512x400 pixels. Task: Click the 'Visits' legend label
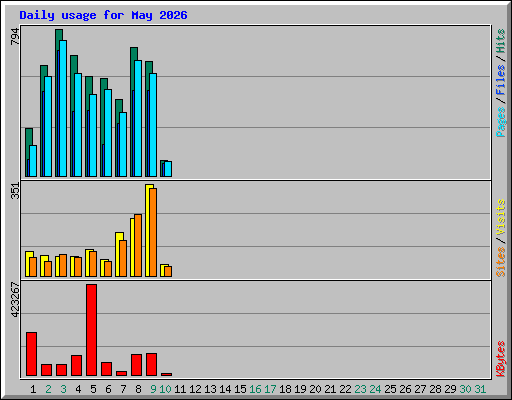500,217
